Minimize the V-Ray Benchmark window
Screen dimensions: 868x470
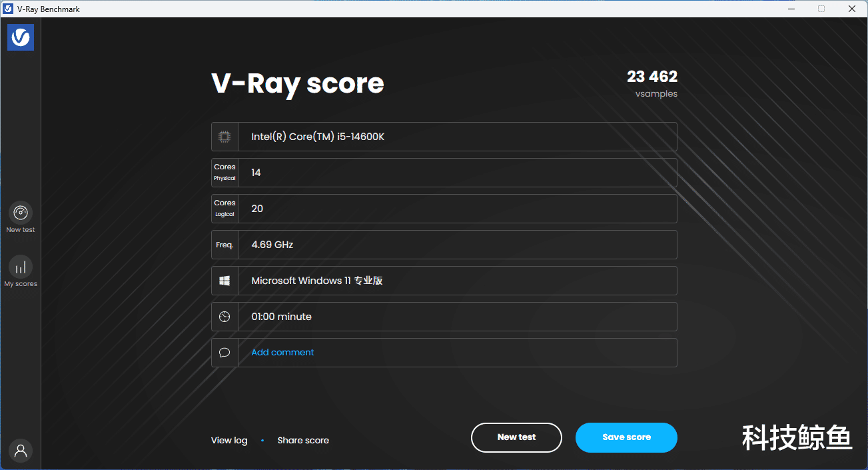[x=791, y=9]
